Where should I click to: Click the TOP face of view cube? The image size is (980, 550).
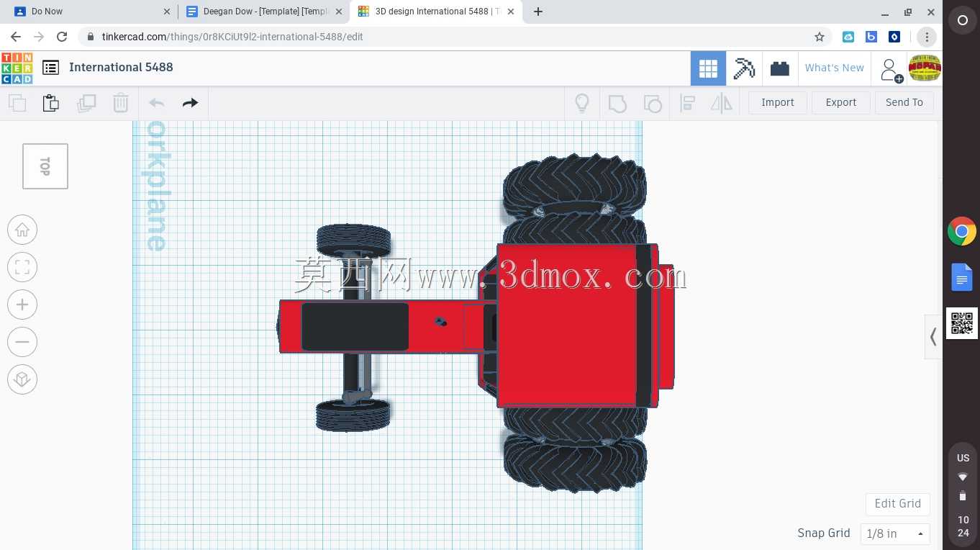click(45, 166)
